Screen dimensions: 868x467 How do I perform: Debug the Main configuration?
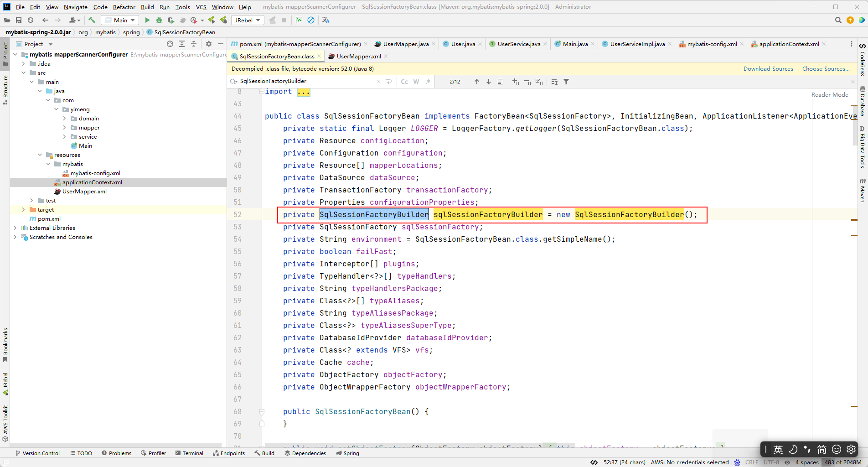pyautogui.click(x=159, y=20)
